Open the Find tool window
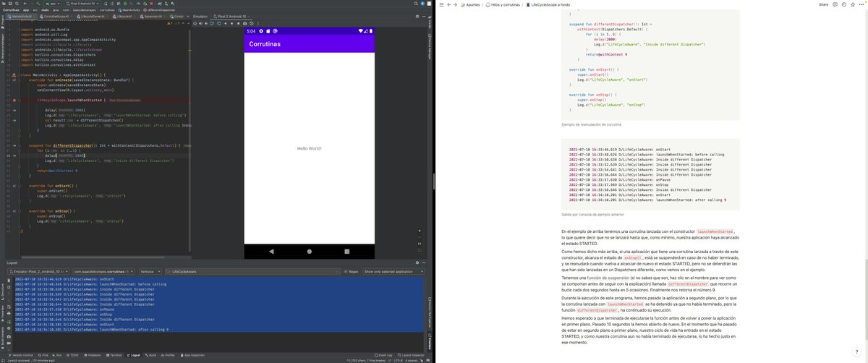The image size is (868, 363). coord(43,355)
